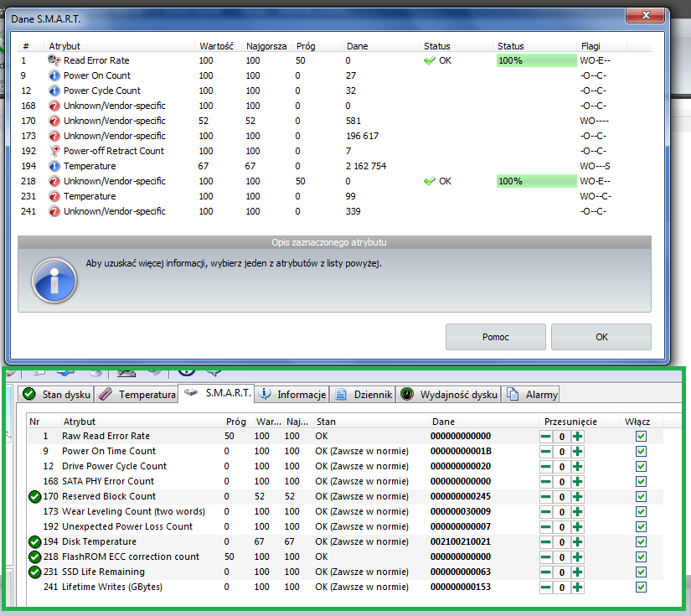Disable Włącz checkbox for Disk Temperature
This screenshot has width=691, height=616.
click(641, 542)
